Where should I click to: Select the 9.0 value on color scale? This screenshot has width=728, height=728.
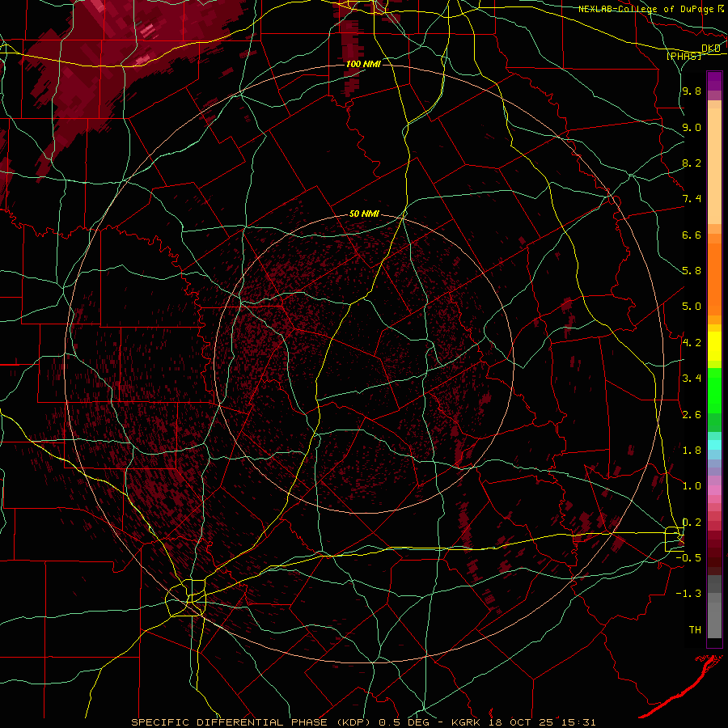coord(692,127)
